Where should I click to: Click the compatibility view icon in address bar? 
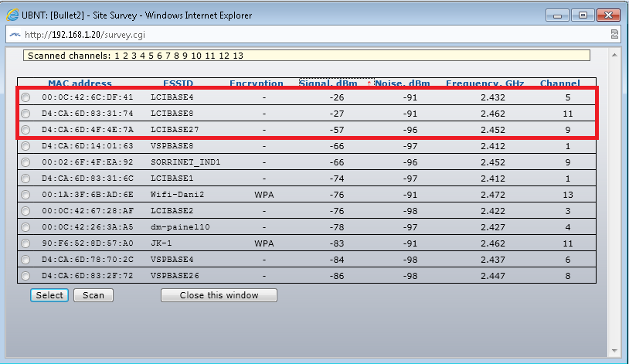(614, 35)
